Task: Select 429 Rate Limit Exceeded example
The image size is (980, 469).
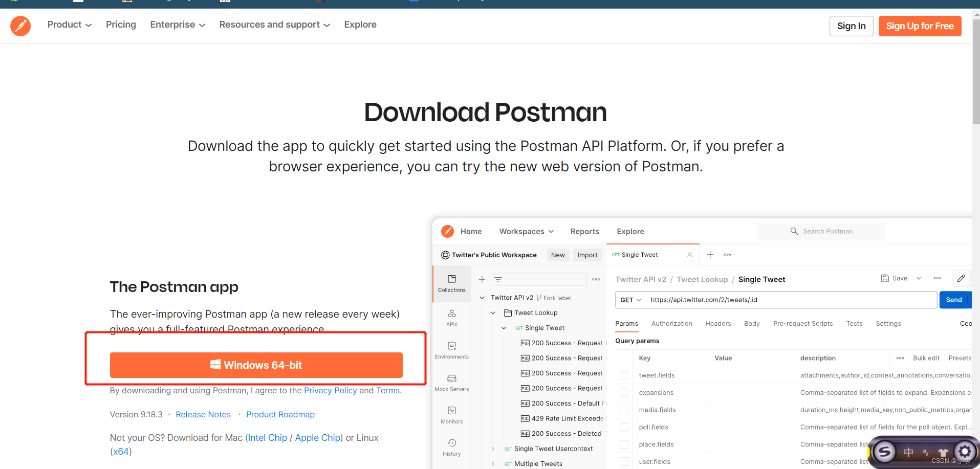Action: tap(562, 418)
